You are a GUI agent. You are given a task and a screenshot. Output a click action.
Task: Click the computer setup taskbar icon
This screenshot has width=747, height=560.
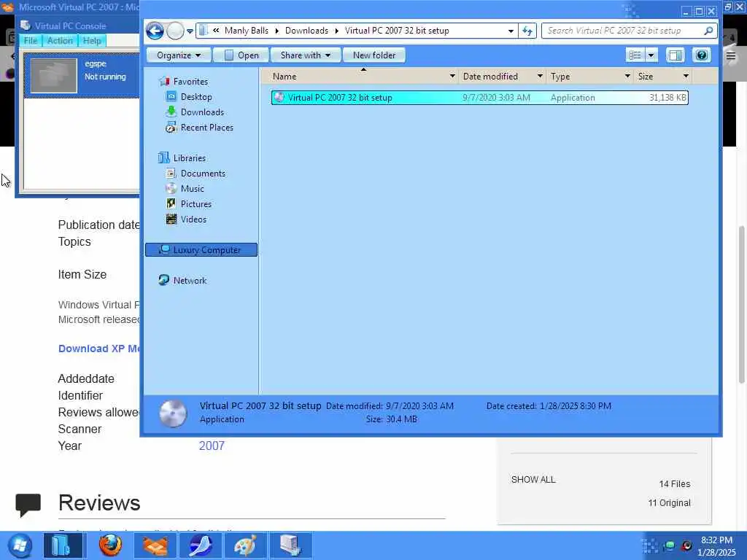[290, 545]
